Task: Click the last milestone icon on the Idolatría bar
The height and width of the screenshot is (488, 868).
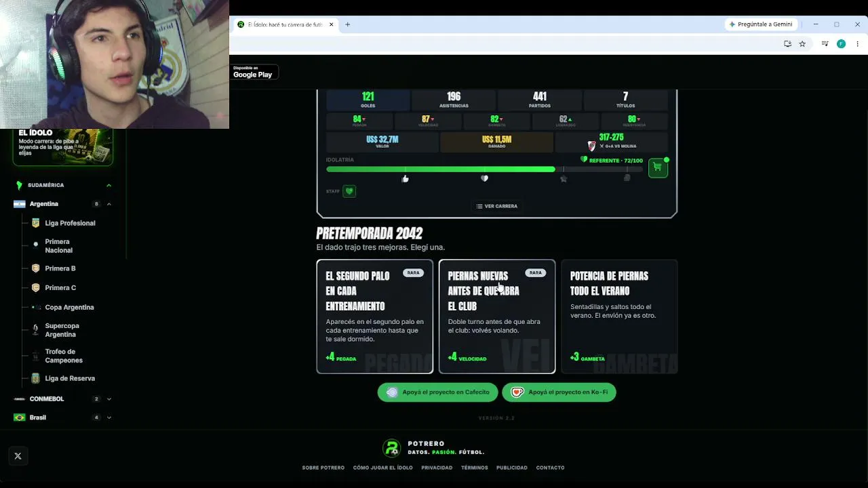Action: click(627, 178)
